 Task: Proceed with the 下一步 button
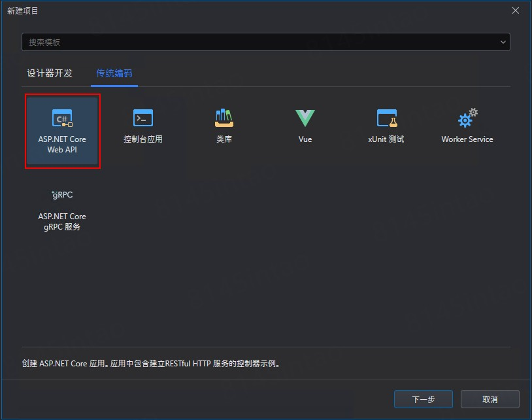click(x=423, y=399)
